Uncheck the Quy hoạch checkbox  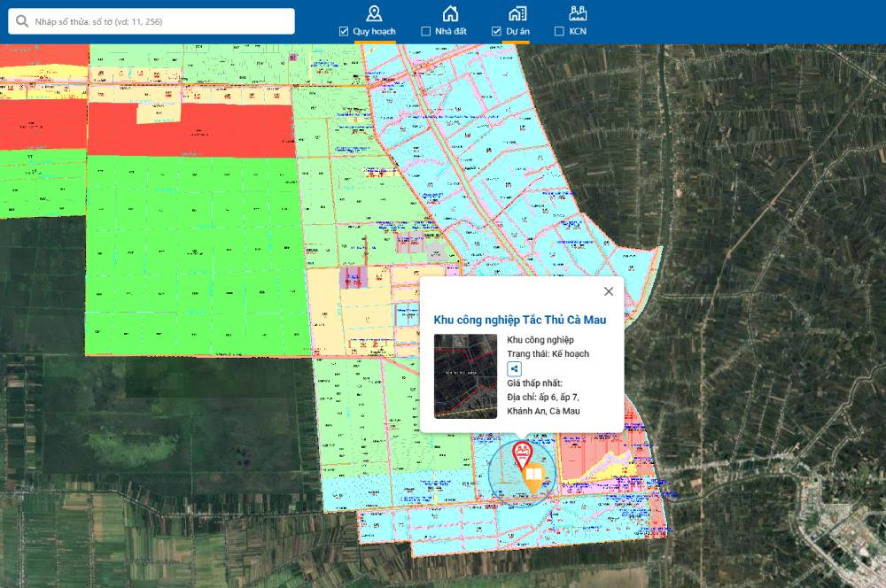pyautogui.click(x=344, y=32)
